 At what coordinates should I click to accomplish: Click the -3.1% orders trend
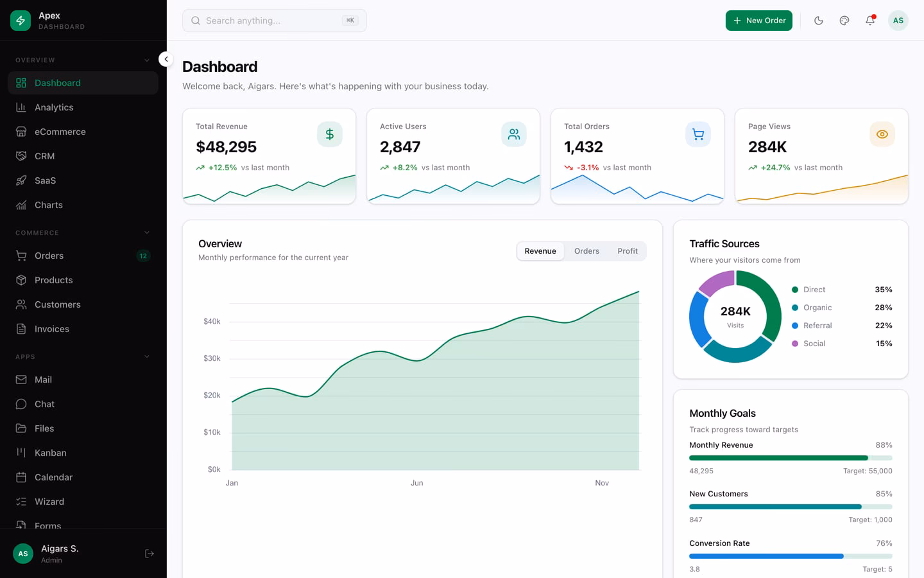588,168
